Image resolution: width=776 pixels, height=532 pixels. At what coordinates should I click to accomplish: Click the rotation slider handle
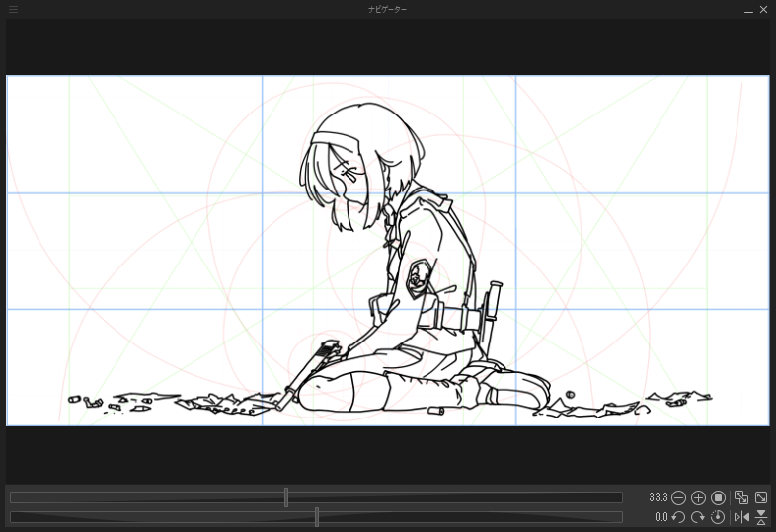tap(317, 517)
